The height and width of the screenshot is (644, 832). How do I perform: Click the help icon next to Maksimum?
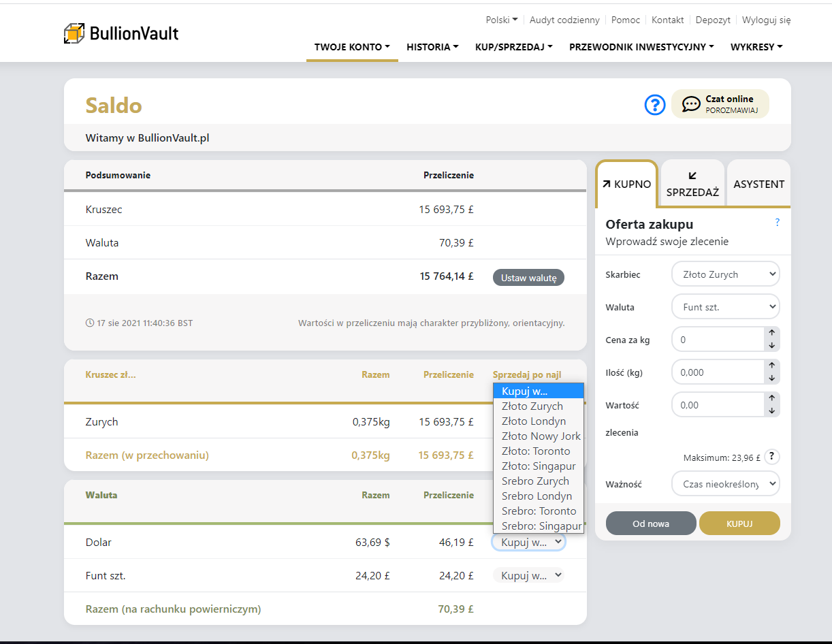(771, 457)
